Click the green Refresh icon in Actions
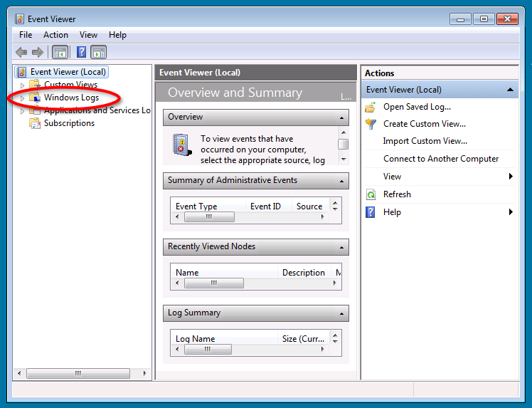 [371, 194]
